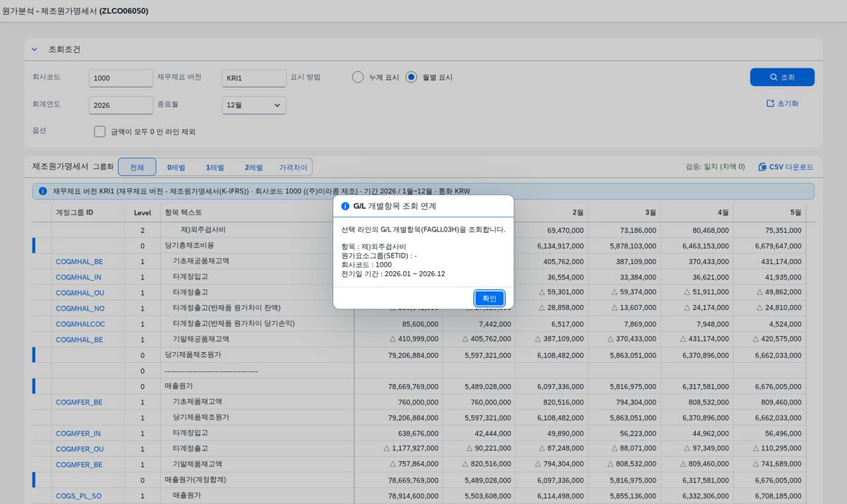Click the 5월 column header
The image size is (847, 504).
pos(770,212)
